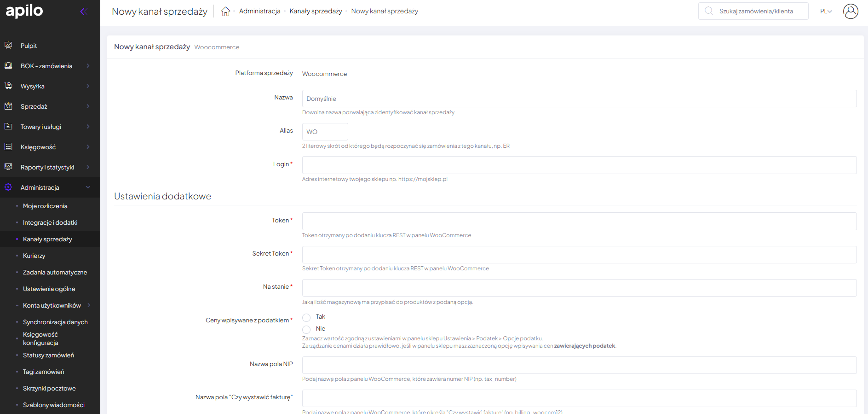Click the Księgowość accounting icon in sidebar

8,146
